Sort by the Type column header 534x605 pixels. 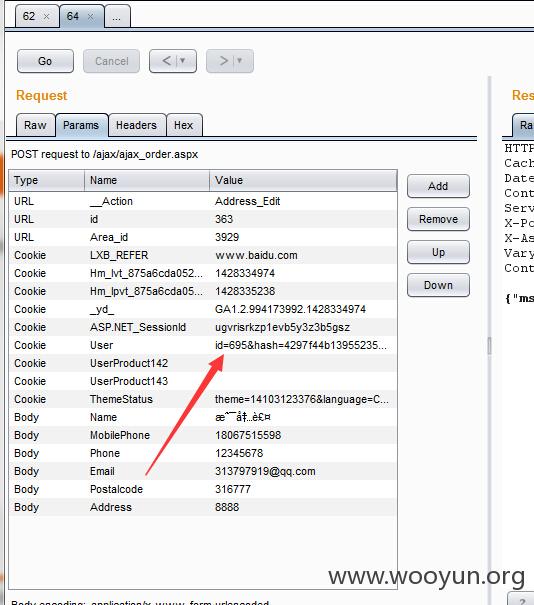click(x=47, y=180)
